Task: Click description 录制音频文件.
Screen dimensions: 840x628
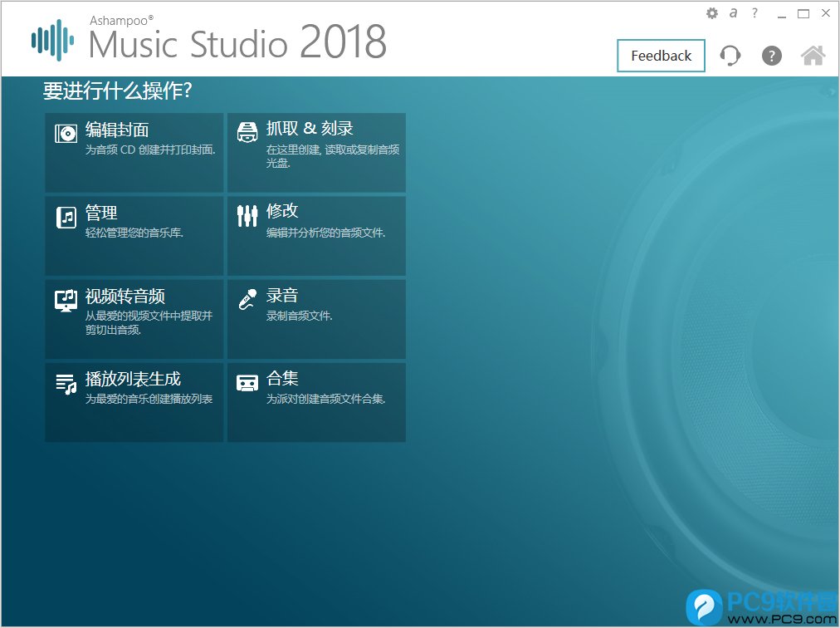Action: tap(300, 316)
